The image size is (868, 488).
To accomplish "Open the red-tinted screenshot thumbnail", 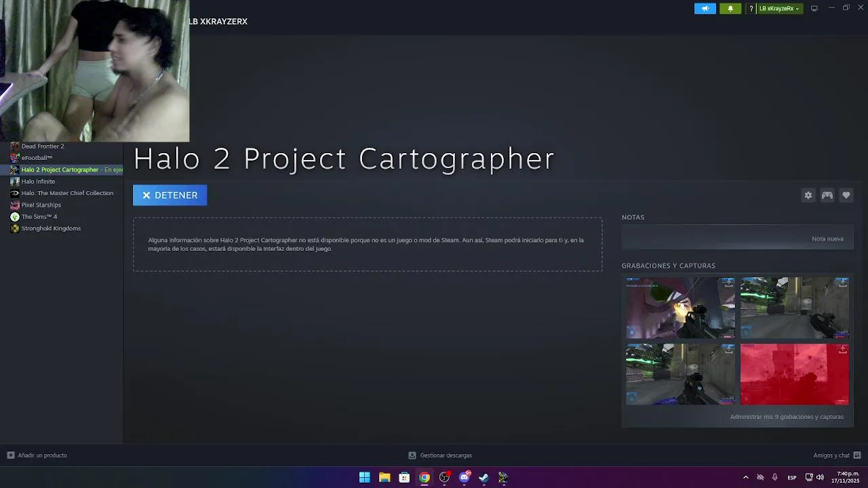I will click(x=794, y=374).
